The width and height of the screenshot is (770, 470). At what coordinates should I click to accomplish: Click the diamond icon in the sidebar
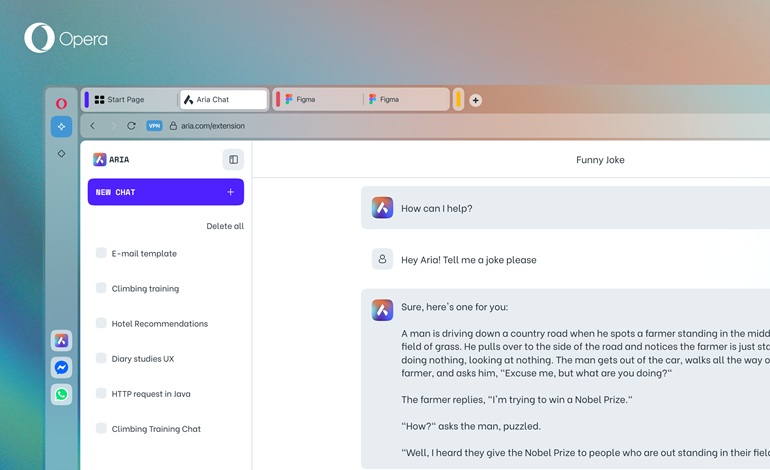pyautogui.click(x=61, y=154)
